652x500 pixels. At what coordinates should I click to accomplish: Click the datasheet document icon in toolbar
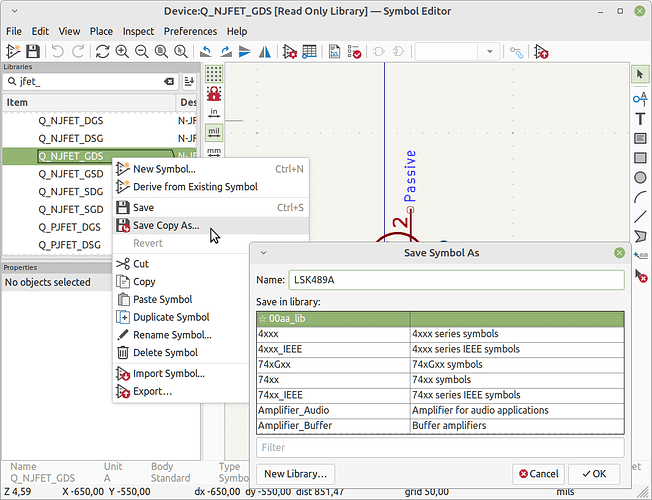[x=334, y=52]
